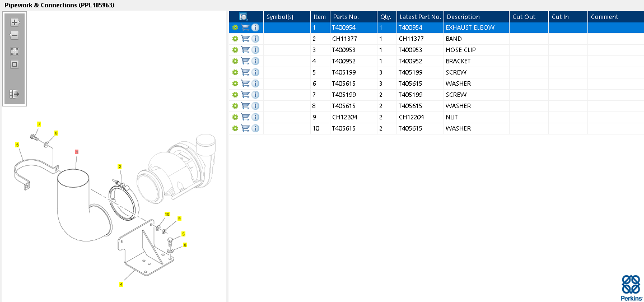Viewport: 644px width, 302px height.
Task: Click the Cut In column header
Action: (568, 17)
